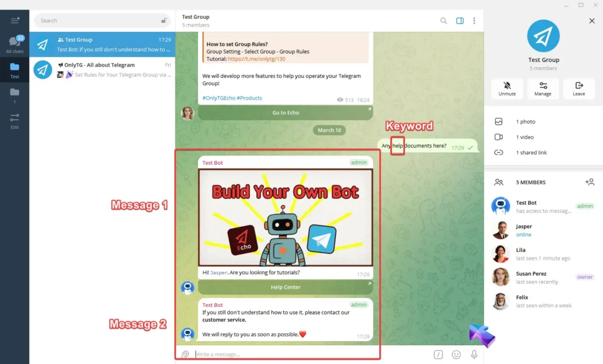Open Edit folders in sidebar
Screen dimensions: 603x364
(x=15, y=121)
